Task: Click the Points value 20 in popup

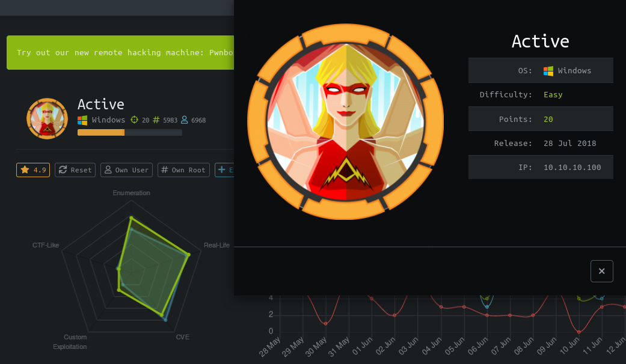Action: (548, 119)
